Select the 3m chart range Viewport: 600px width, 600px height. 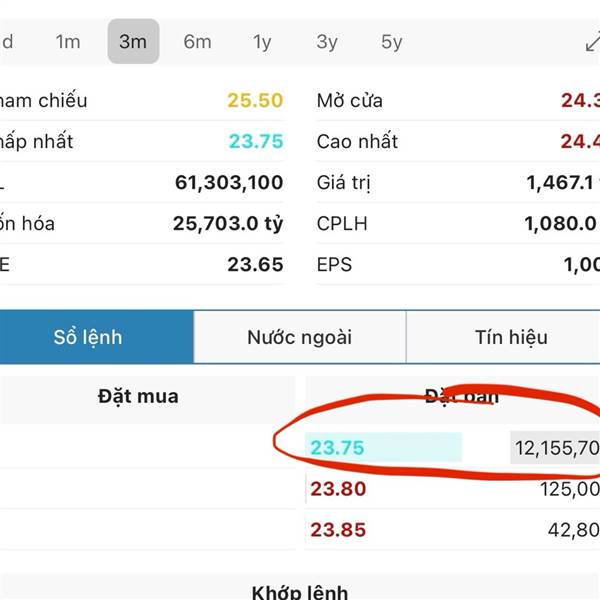point(133,42)
